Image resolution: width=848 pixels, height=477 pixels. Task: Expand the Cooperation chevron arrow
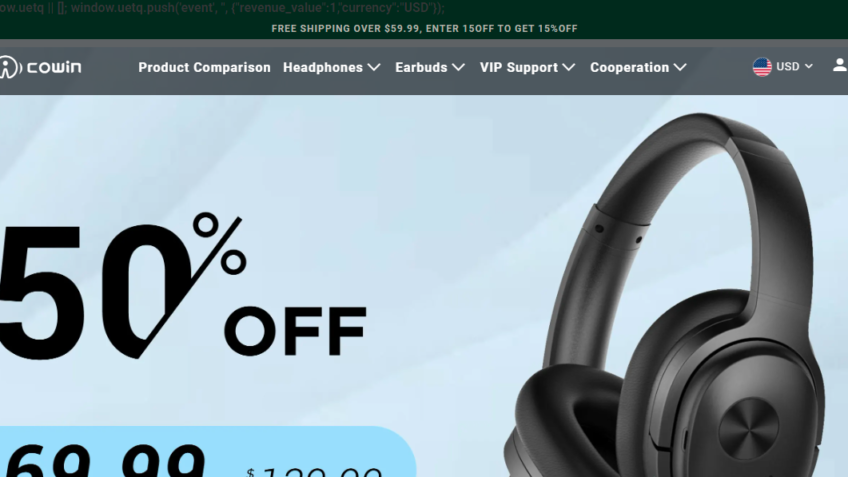pyautogui.click(x=680, y=68)
